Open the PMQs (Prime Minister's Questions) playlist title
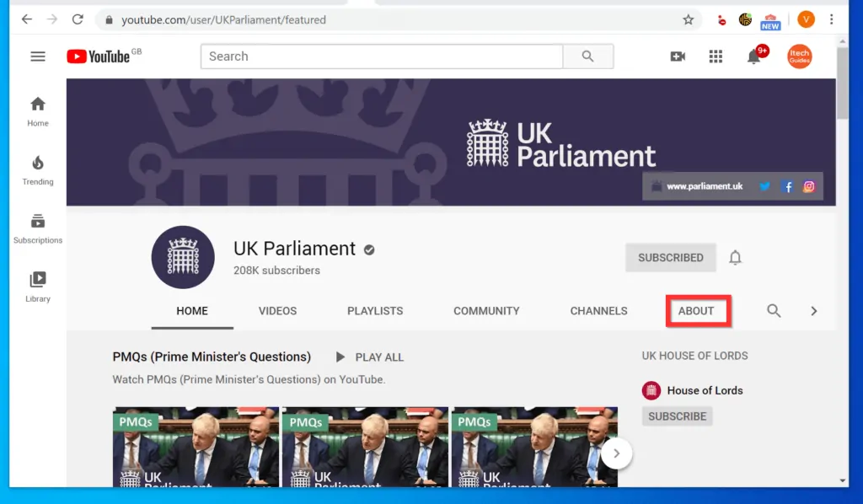 tap(212, 357)
